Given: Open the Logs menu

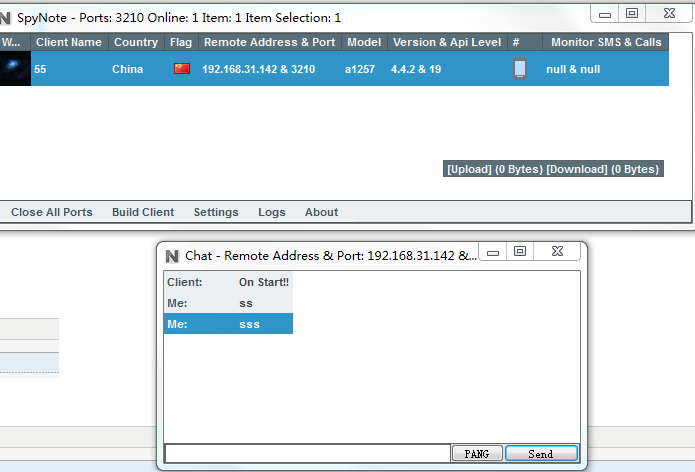Looking at the screenshot, I should coord(272,212).
